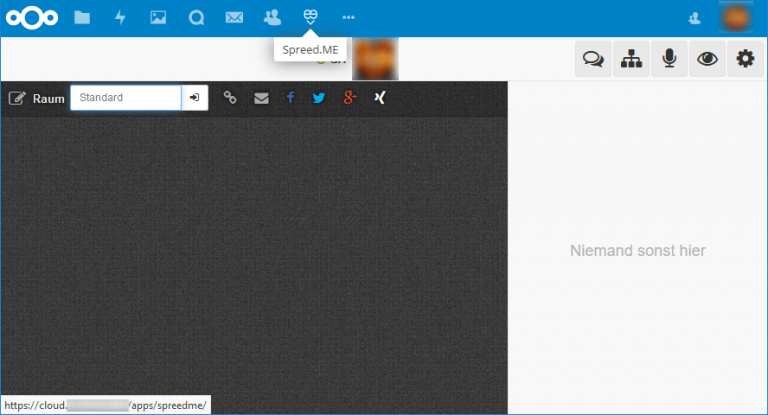Image resolution: width=768 pixels, height=415 pixels.
Task: Join room with the enter arrow button
Action: [x=195, y=98]
